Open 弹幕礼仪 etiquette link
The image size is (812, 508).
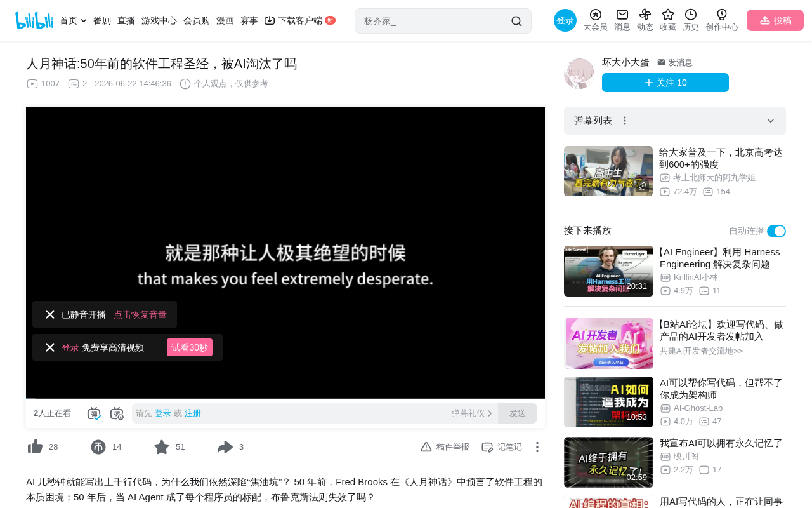point(472,413)
